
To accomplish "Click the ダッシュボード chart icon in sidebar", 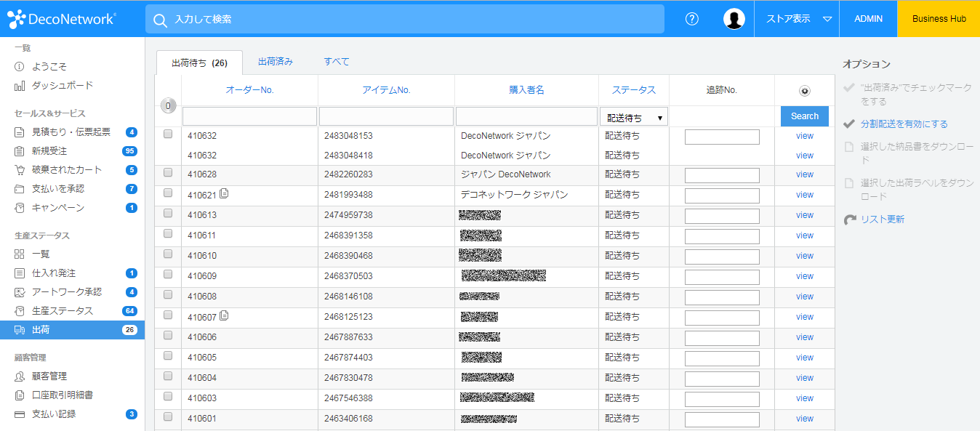I will [x=20, y=86].
